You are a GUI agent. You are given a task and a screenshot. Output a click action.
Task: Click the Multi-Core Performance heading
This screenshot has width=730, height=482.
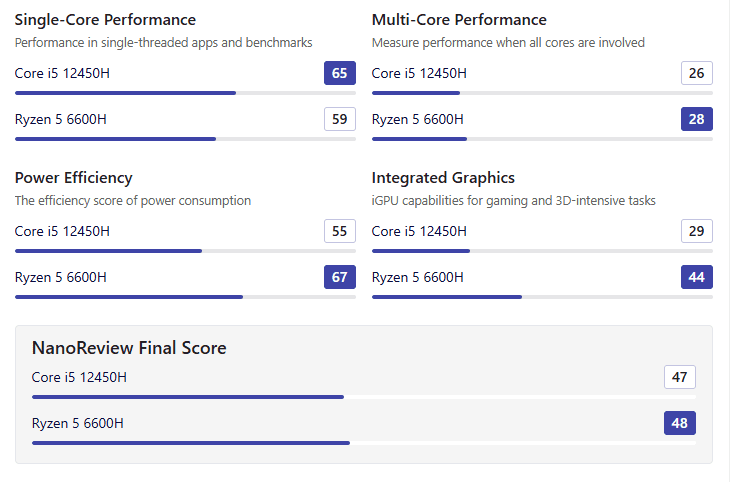pos(459,20)
